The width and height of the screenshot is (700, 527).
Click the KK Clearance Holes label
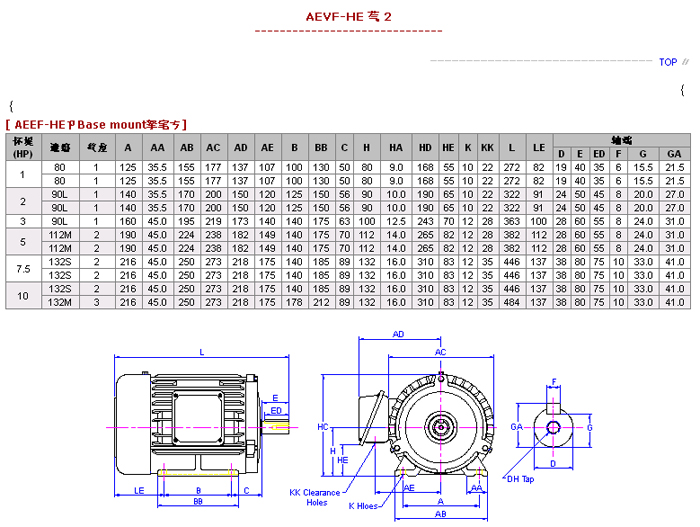click(316, 498)
